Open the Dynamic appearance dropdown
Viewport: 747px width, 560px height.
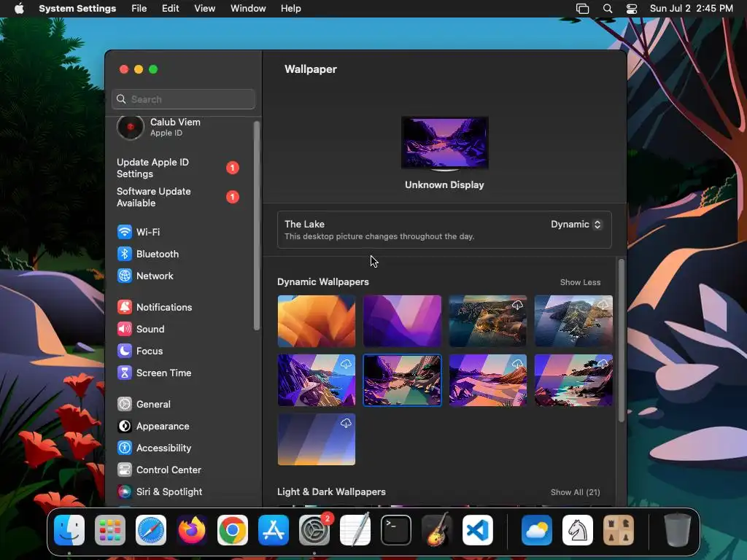[x=576, y=225]
